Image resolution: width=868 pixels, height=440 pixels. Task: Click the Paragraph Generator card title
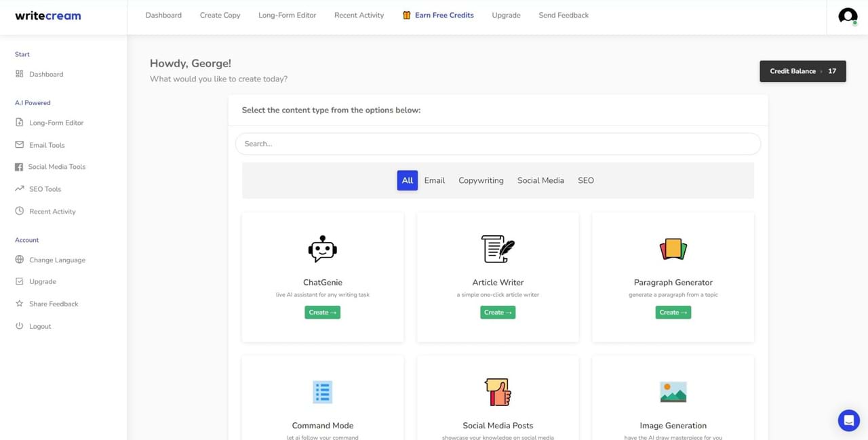[x=673, y=282]
